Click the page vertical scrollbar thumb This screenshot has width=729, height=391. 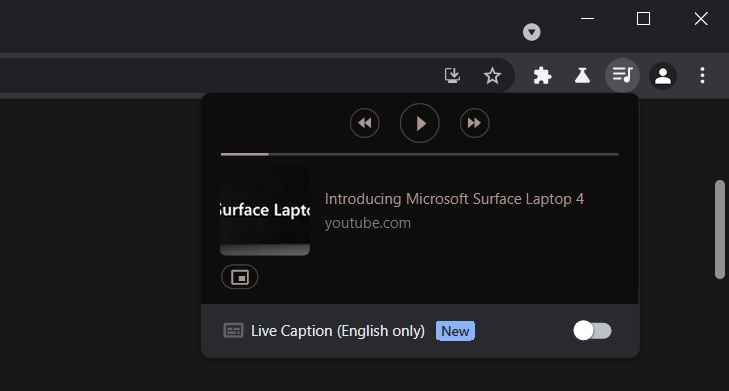pos(720,229)
